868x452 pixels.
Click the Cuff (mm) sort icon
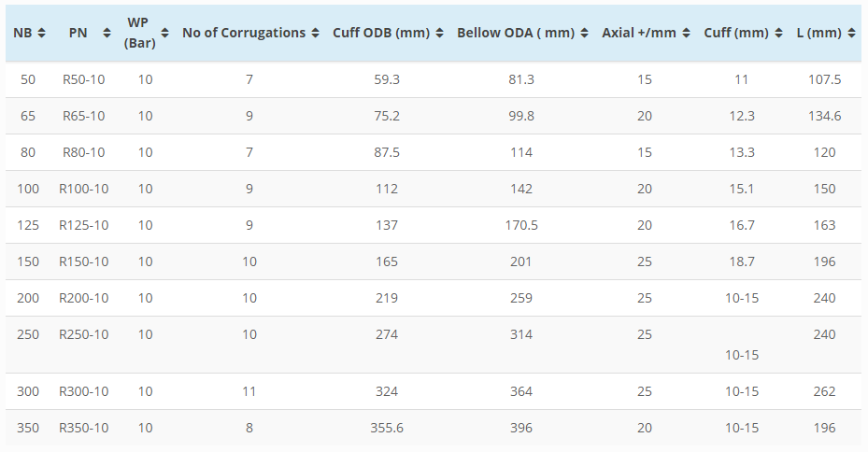[x=779, y=33]
